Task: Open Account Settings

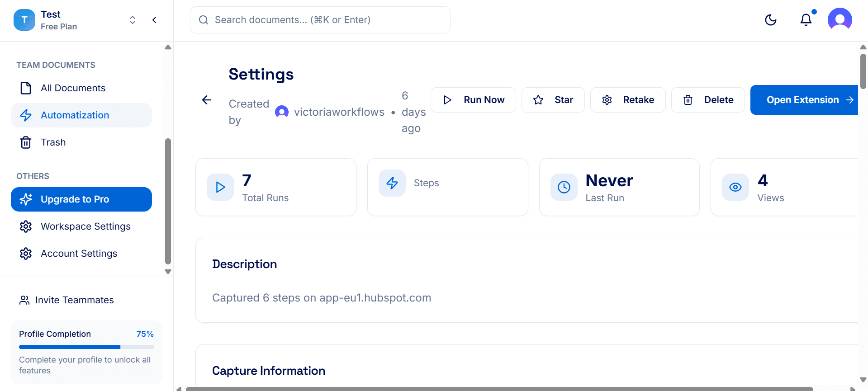Action: (81, 254)
